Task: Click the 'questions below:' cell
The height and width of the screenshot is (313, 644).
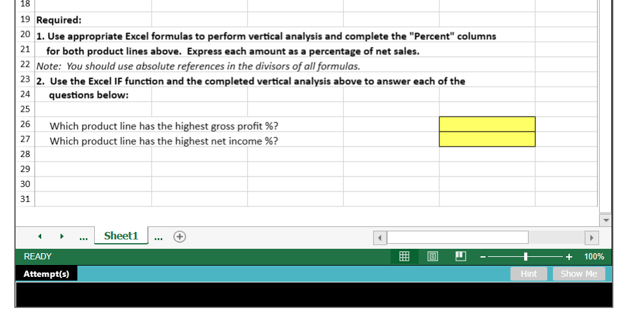Action: click(x=89, y=95)
